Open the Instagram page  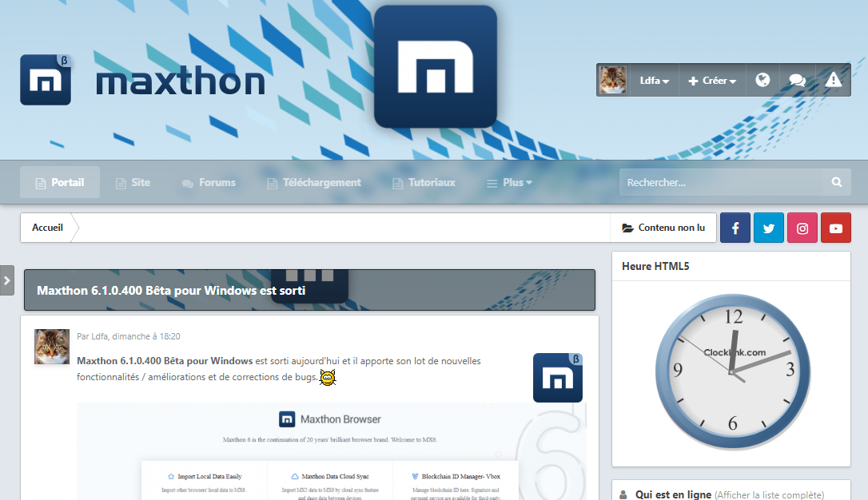pos(802,228)
